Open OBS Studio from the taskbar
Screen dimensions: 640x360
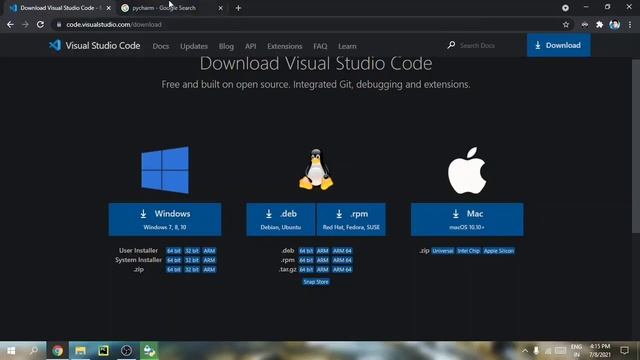pos(127,351)
